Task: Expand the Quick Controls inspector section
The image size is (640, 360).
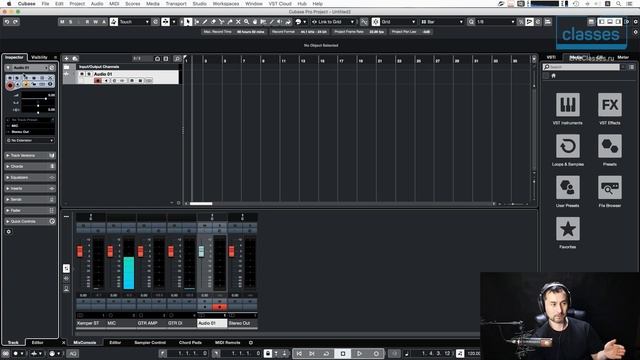Action: click(x=30, y=222)
